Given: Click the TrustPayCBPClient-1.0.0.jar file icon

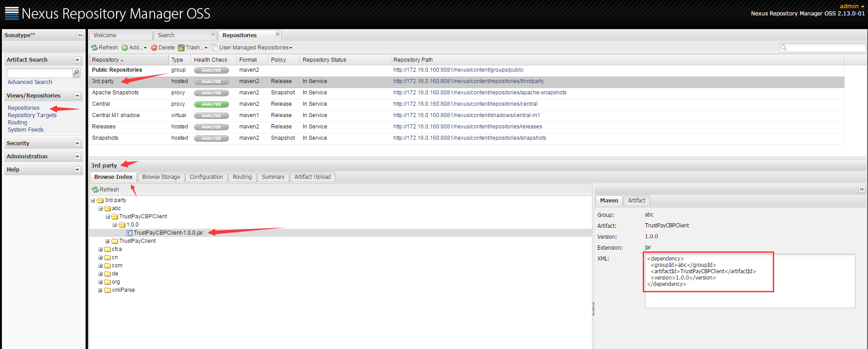Looking at the screenshot, I should [129, 233].
